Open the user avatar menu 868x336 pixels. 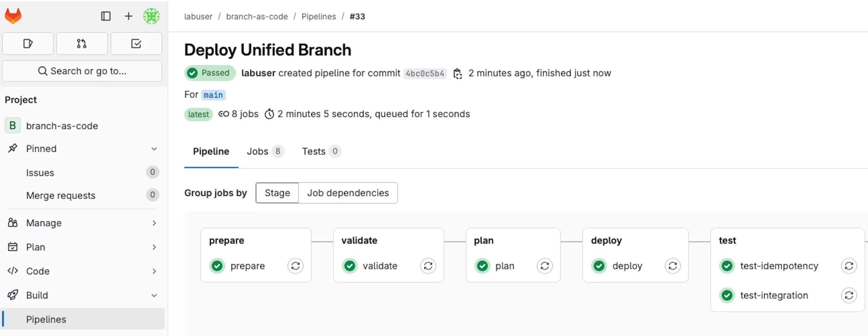tap(151, 16)
